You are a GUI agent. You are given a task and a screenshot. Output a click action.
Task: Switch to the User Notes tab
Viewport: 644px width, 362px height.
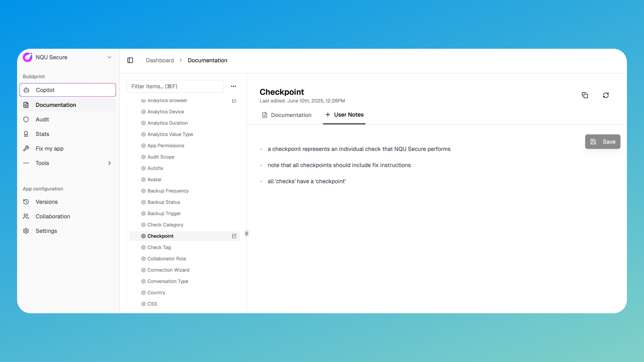[344, 115]
